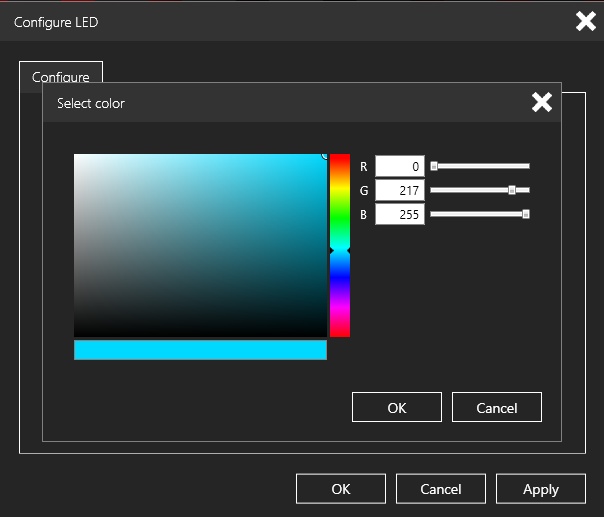This screenshot has height=517, width=604.
Task: Click the B channel label
Action: 363,214
